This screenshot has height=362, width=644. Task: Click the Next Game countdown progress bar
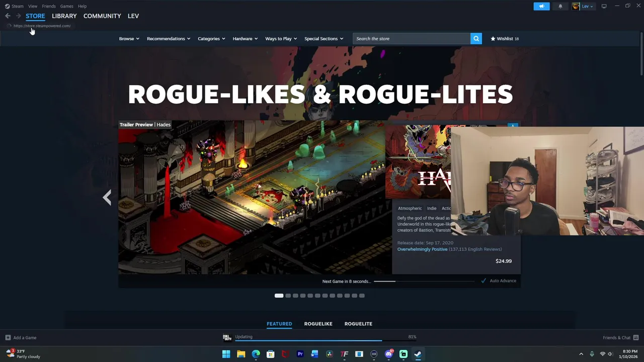(424, 282)
